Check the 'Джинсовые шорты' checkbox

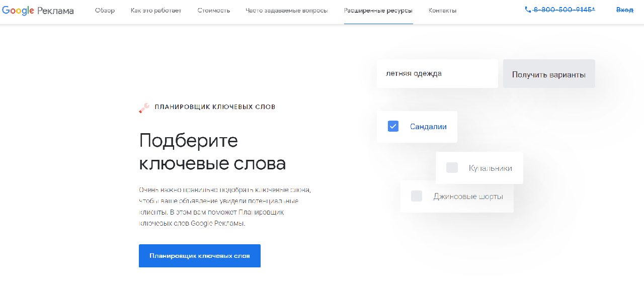point(416,196)
